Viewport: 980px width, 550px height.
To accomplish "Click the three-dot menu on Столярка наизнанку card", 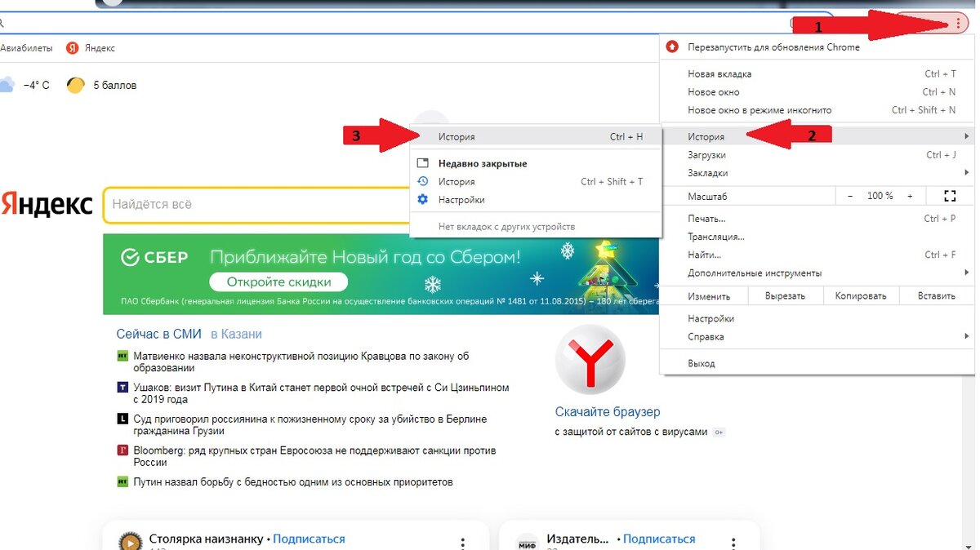I will tap(462, 543).
